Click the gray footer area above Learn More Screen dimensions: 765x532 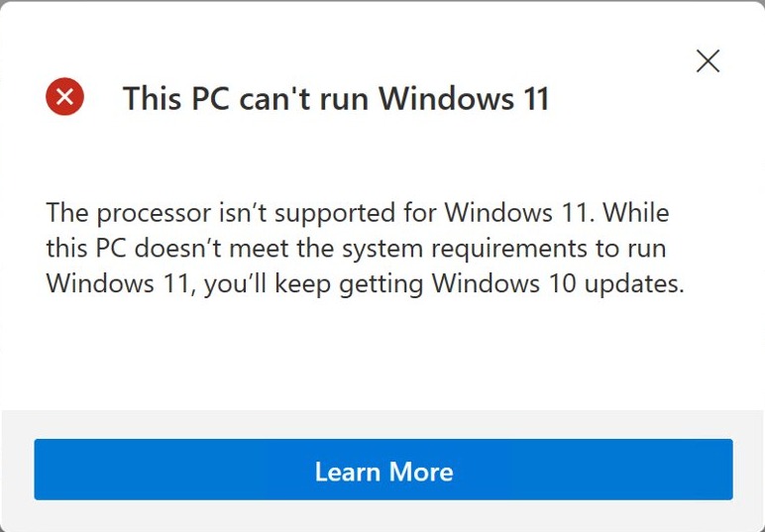click(382, 423)
